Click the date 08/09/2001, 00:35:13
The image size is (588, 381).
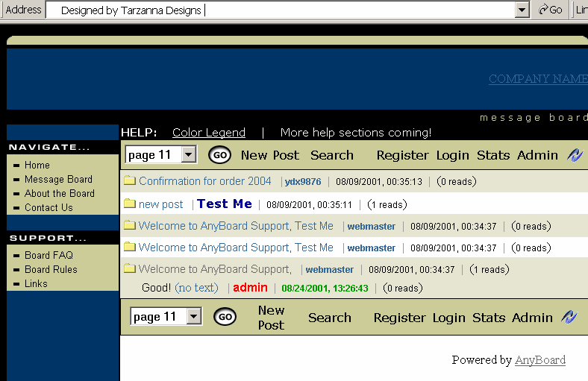[x=379, y=182]
